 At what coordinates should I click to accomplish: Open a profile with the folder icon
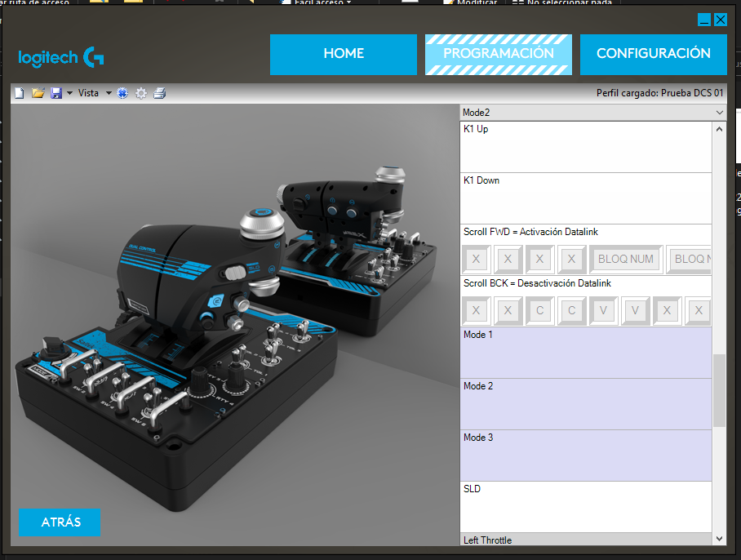[x=38, y=94]
